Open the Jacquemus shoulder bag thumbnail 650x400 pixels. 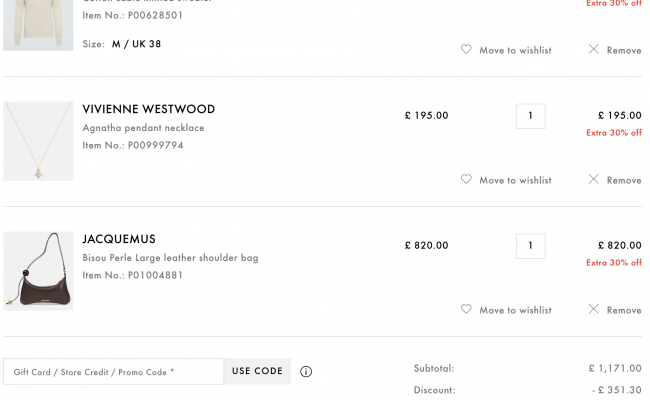coord(38,271)
